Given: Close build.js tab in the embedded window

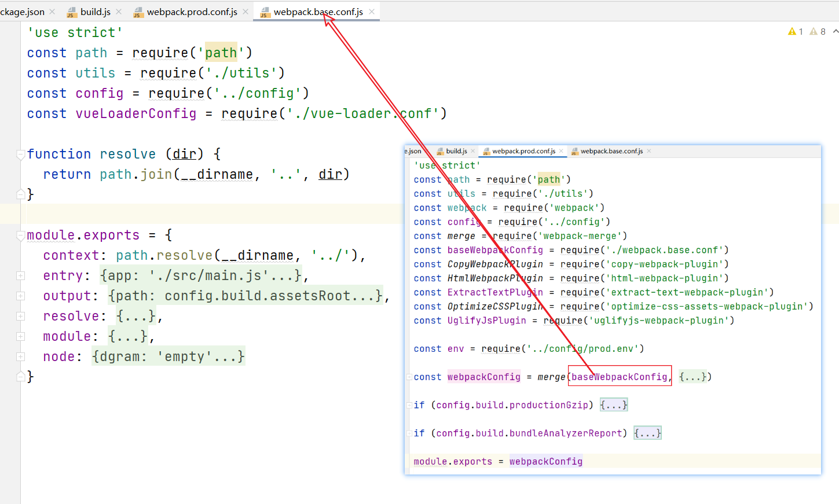Looking at the screenshot, I should pyautogui.click(x=472, y=151).
